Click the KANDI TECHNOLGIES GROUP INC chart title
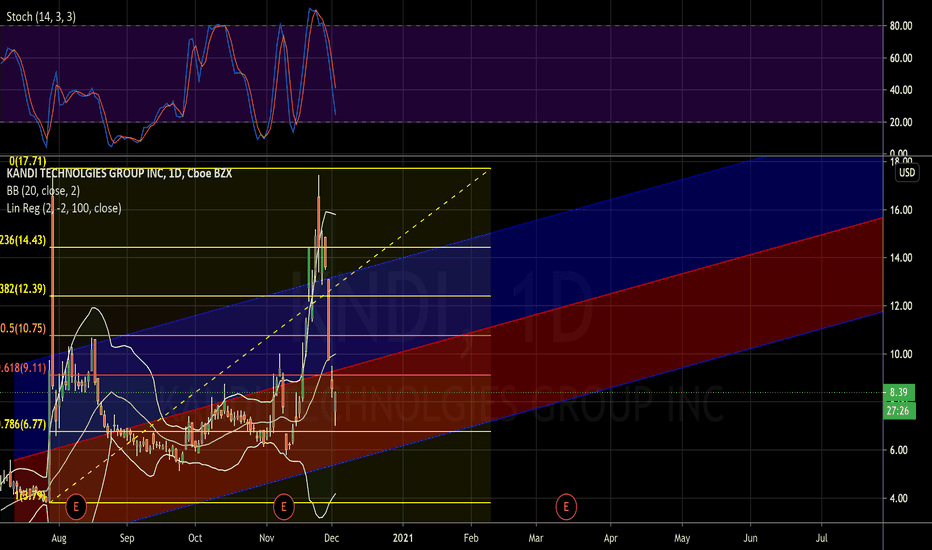This screenshot has height=550, width=932. tap(119, 174)
